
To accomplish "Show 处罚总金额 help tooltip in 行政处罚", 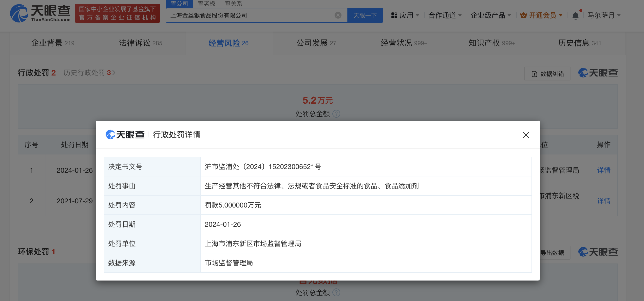I will [x=336, y=114].
